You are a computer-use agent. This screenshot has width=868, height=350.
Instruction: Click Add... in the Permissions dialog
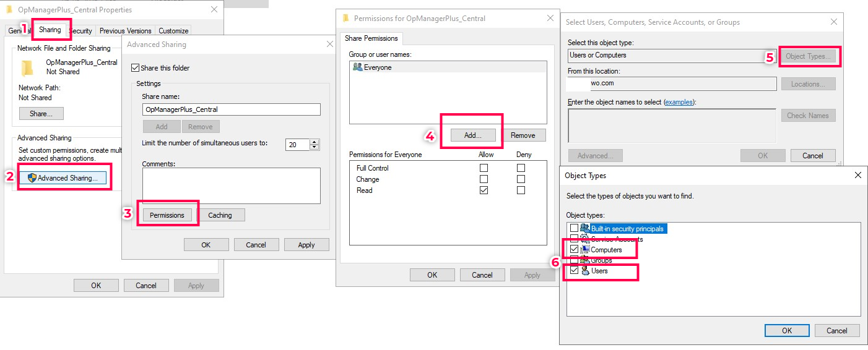pyautogui.click(x=473, y=135)
